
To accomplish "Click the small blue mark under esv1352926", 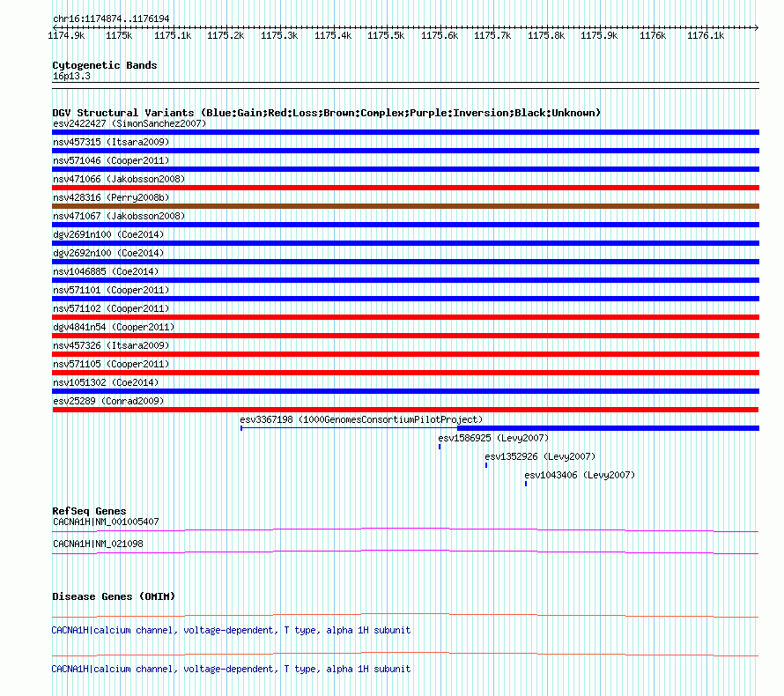I will click(x=486, y=465).
